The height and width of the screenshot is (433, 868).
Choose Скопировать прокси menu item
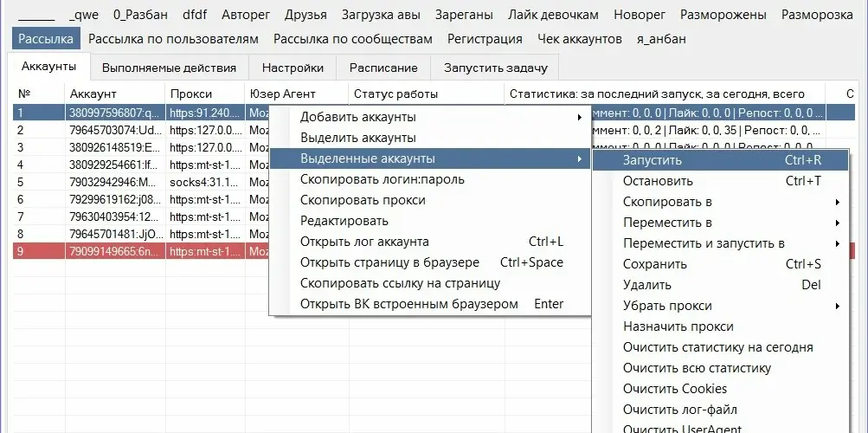(430, 200)
